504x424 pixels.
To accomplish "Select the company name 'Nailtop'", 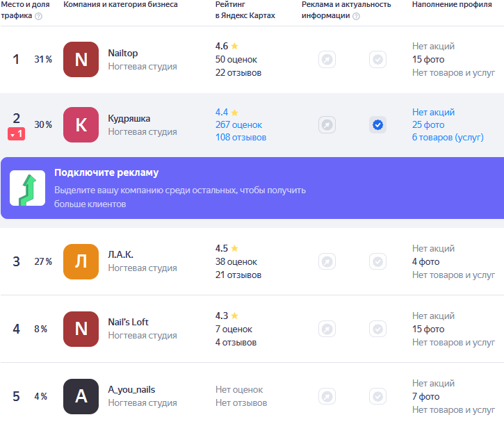I will [123, 53].
